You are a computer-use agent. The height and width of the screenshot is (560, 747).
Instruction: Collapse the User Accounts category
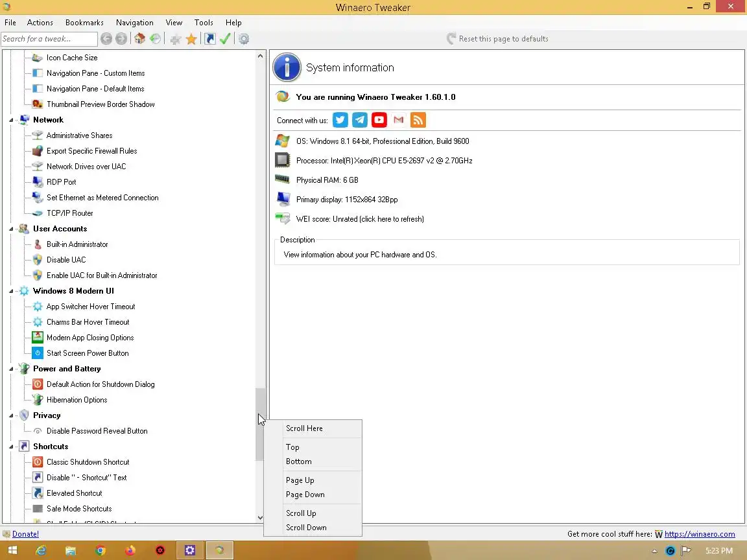pyautogui.click(x=11, y=229)
